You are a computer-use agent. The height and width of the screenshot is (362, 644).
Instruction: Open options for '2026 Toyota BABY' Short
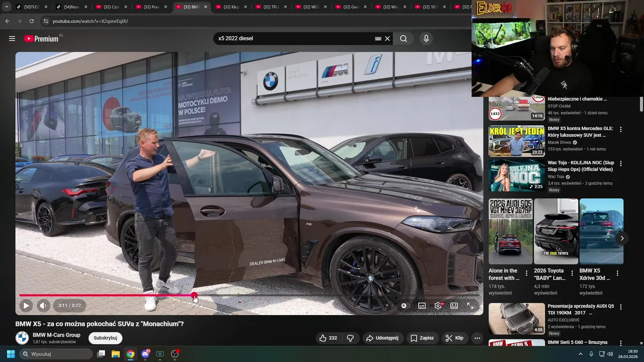click(572, 274)
